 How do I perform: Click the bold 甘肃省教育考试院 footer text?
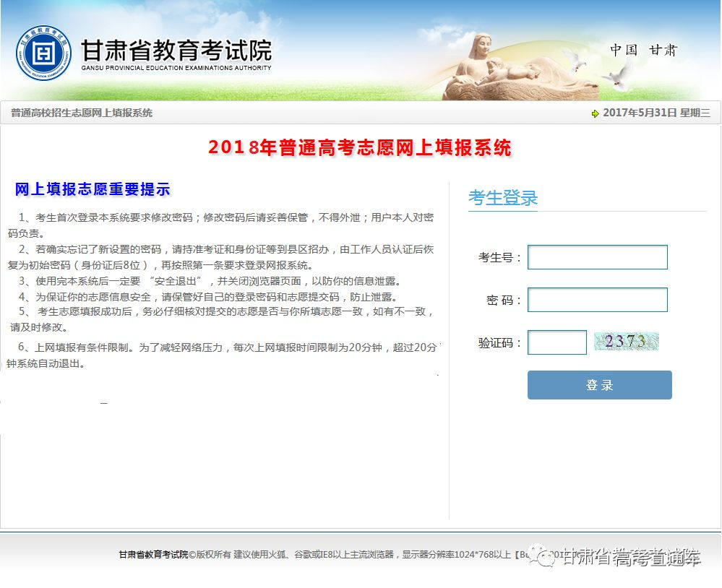click(153, 555)
